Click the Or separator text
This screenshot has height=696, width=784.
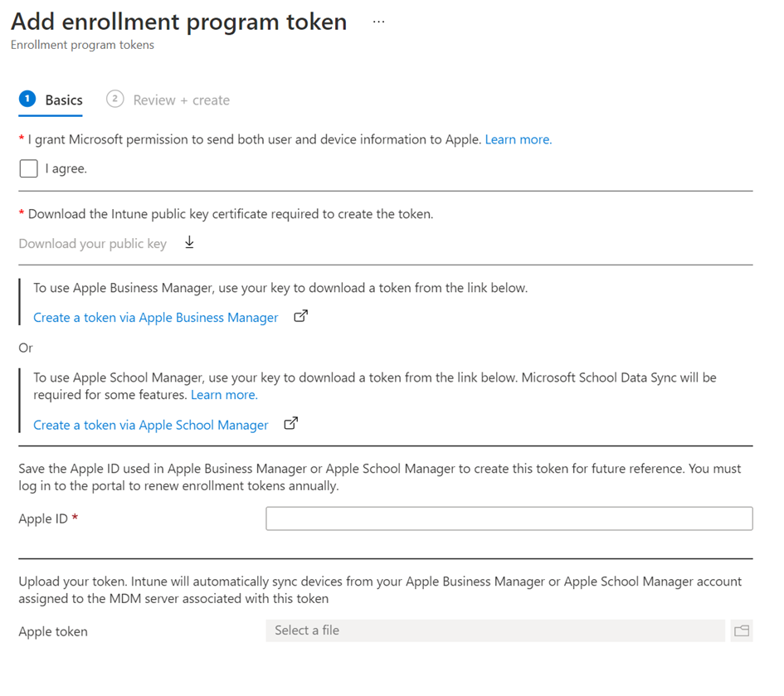(26, 348)
